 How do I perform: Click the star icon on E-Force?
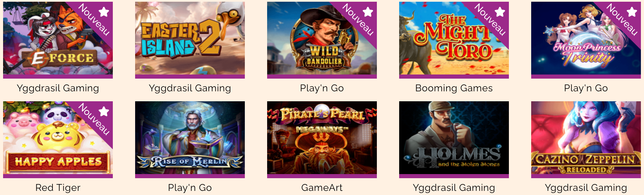tap(104, 12)
